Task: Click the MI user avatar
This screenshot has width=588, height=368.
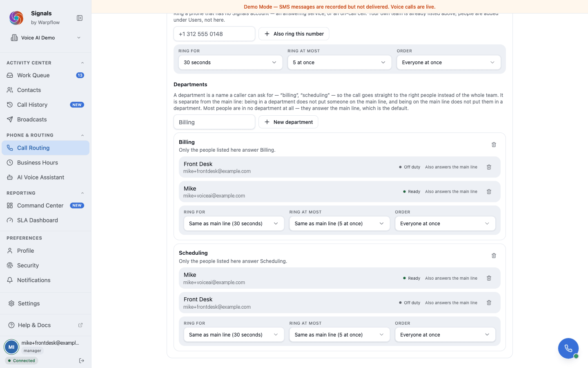Action: tap(11, 347)
